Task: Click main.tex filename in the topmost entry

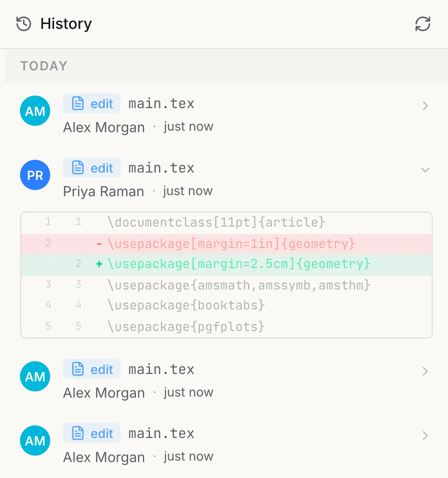Action: (x=161, y=104)
